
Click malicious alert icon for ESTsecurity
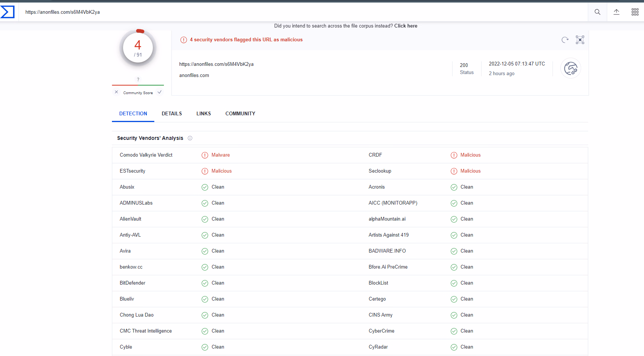tap(205, 171)
